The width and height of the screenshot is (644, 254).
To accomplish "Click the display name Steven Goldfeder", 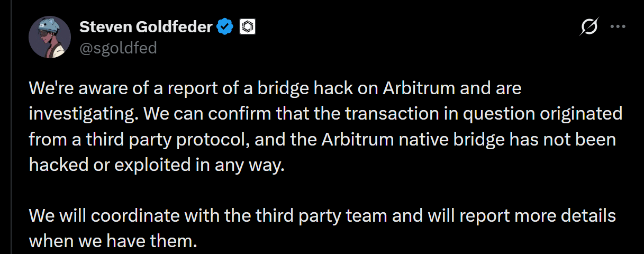I will point(146,26).
